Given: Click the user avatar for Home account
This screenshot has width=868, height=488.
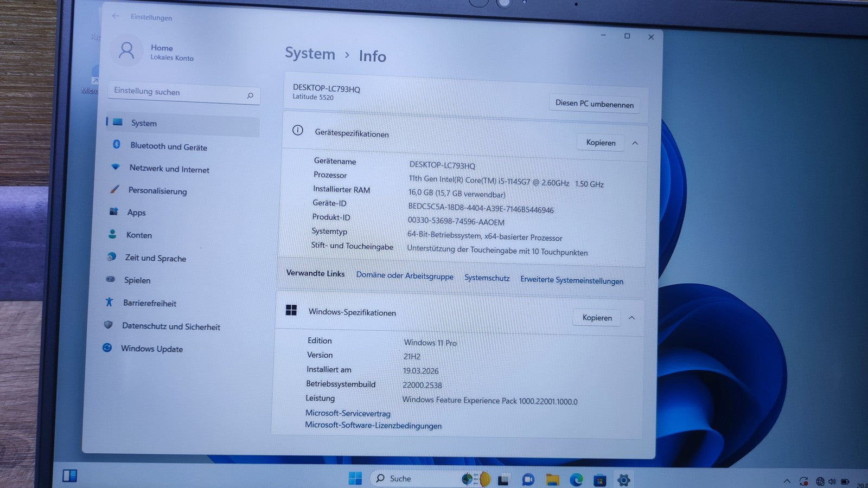Looking at the screenshot, I should pyautogui.click(x=126, y=50).
